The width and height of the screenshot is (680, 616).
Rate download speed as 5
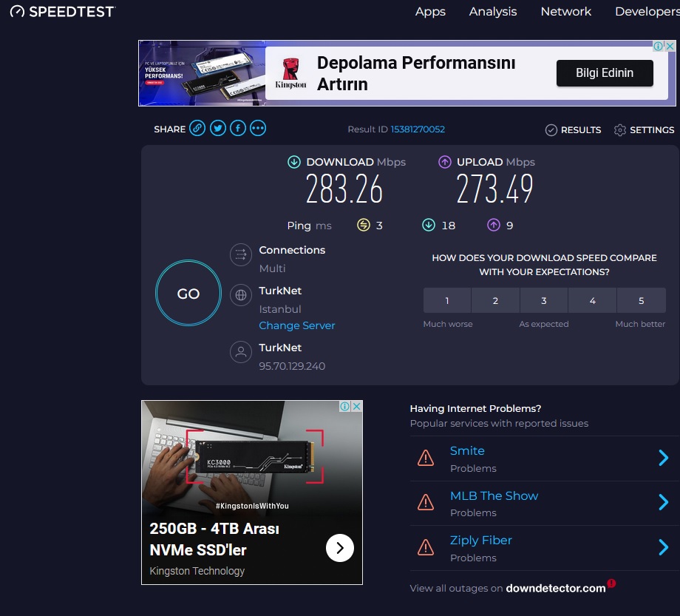coord(642,300)
